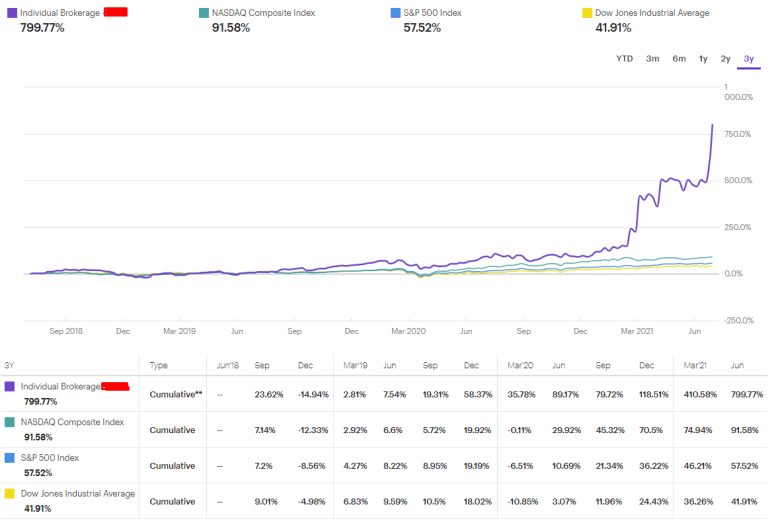780x523 pixels.
Task: Click the Type column header
Action: click(x=158, y=365)
